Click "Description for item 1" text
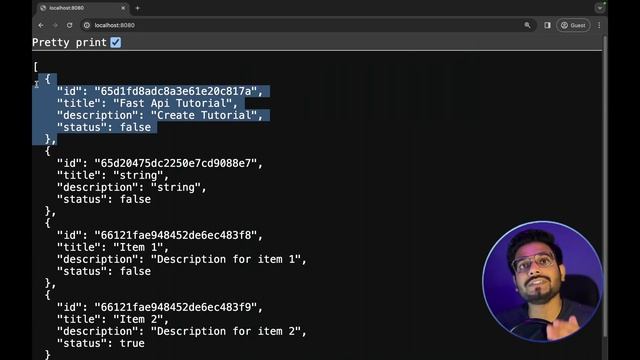 coord(226,259)
